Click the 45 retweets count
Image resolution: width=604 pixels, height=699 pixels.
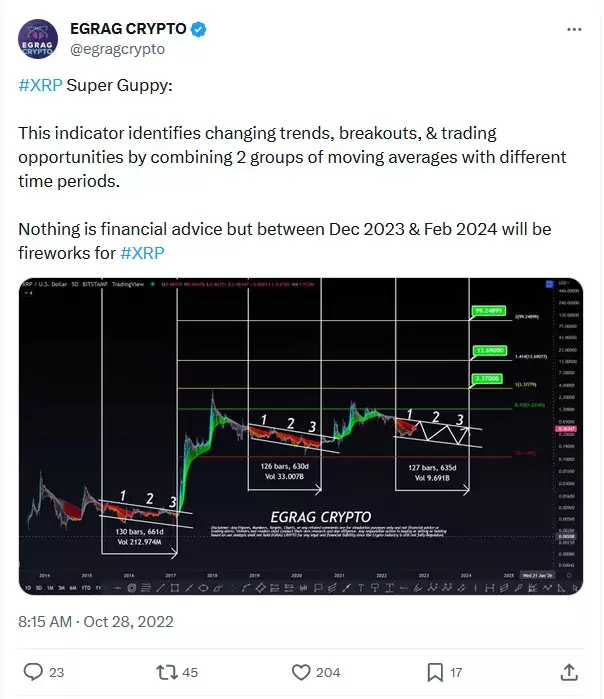pos(190,672)
